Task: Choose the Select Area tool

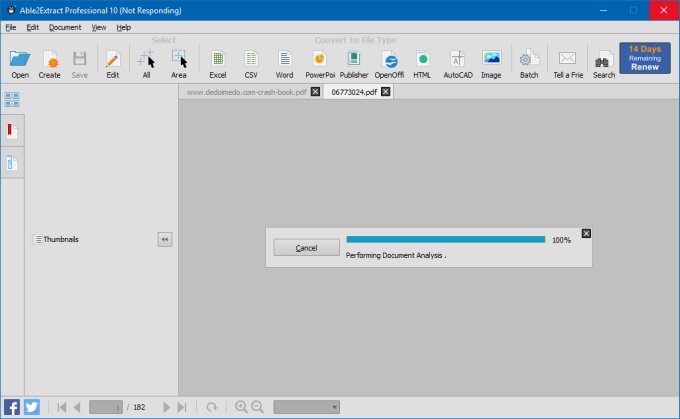Action: [179, 62]
